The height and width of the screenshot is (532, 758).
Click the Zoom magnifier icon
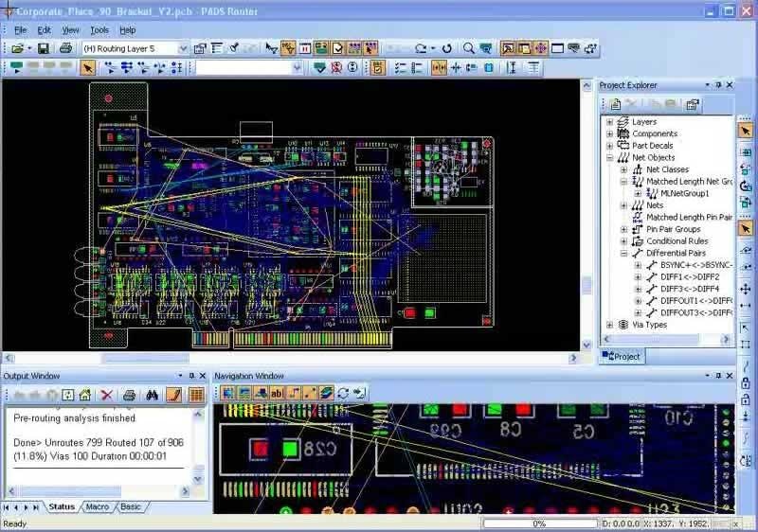pos(468,48)
